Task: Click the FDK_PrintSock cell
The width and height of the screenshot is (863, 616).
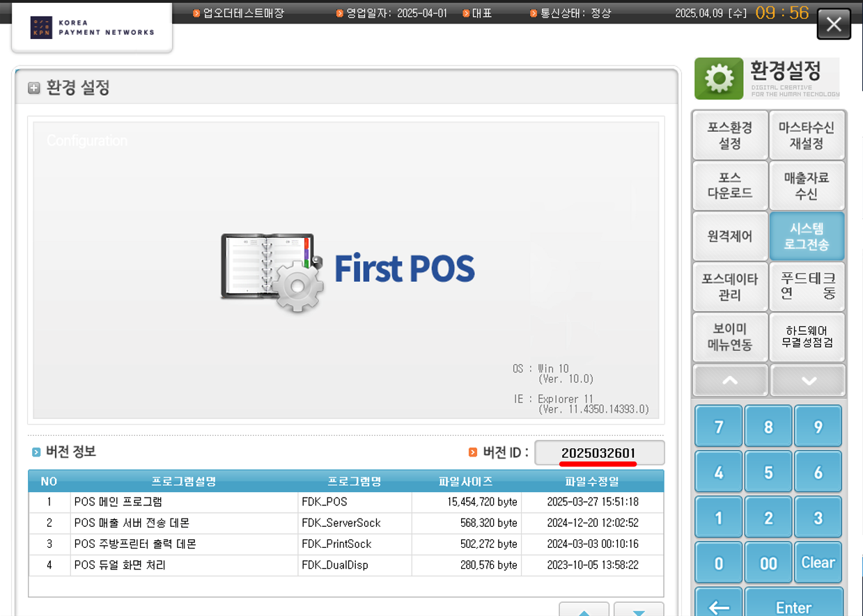Action: (355, 544)
